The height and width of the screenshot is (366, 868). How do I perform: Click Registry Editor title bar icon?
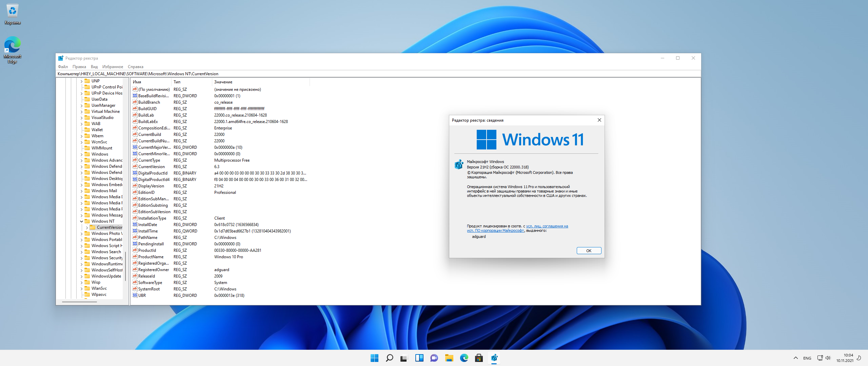[x=61, y=58]
